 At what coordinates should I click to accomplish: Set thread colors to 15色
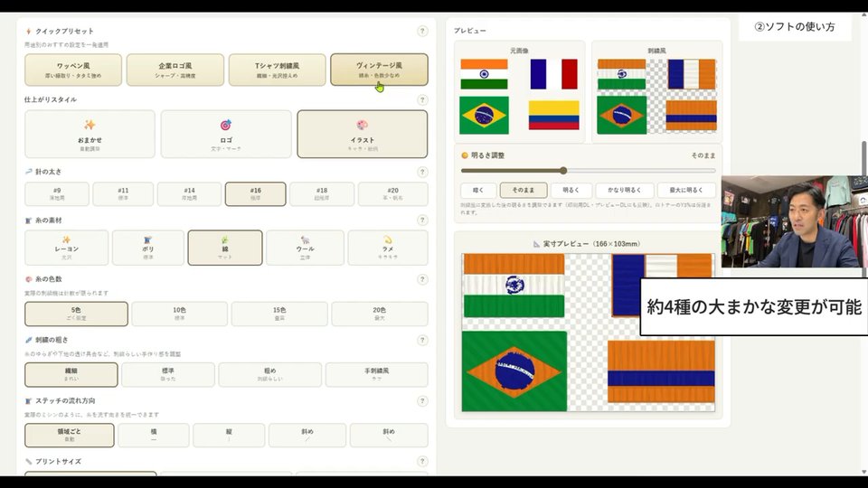[279, 314]
